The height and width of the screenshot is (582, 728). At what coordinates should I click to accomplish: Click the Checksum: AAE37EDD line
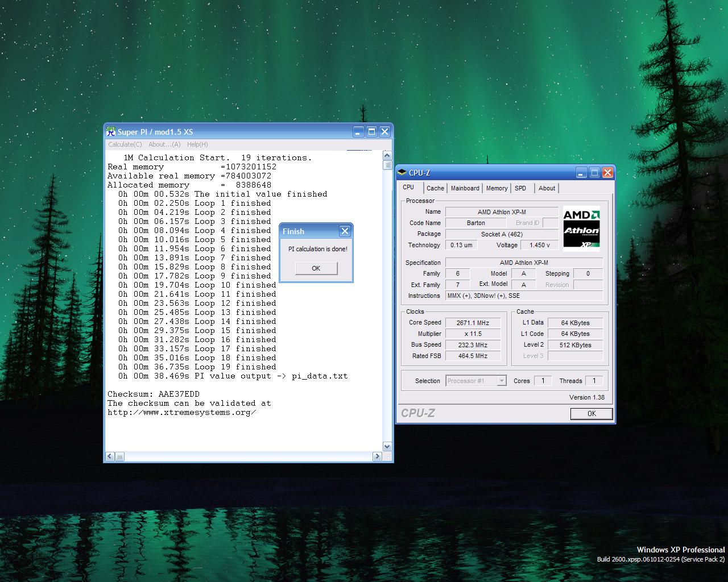pos(154,394)
